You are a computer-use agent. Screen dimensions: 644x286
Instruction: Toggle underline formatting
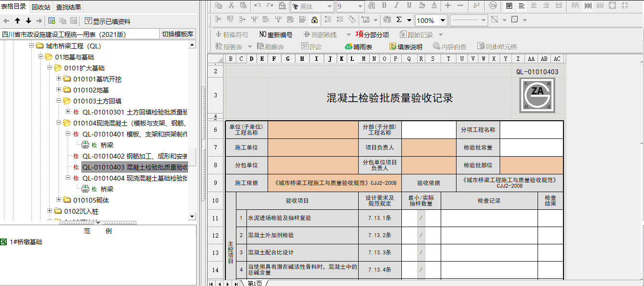409,5
